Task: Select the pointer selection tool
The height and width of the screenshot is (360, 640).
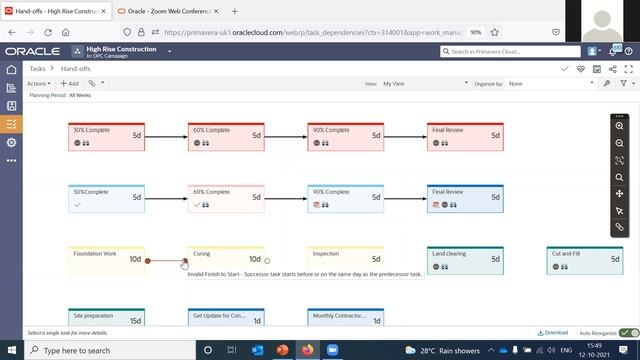Action: click(x=619, y=211)
